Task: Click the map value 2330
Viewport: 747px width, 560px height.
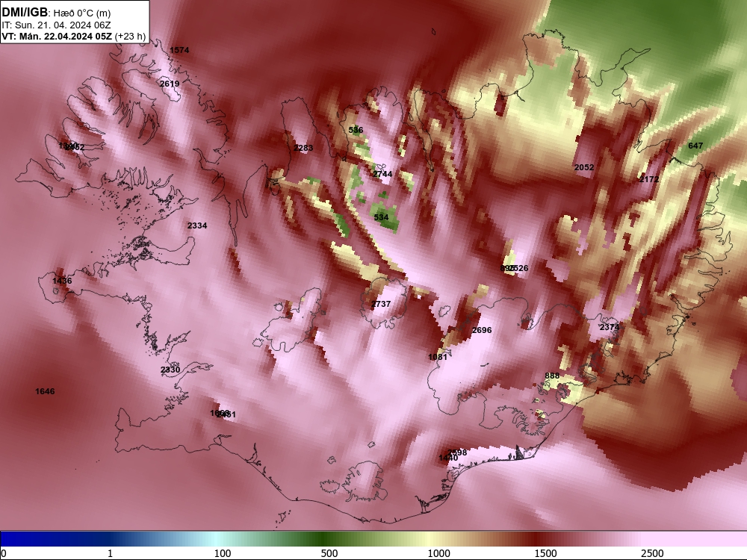Action: [x=170, y=370]
